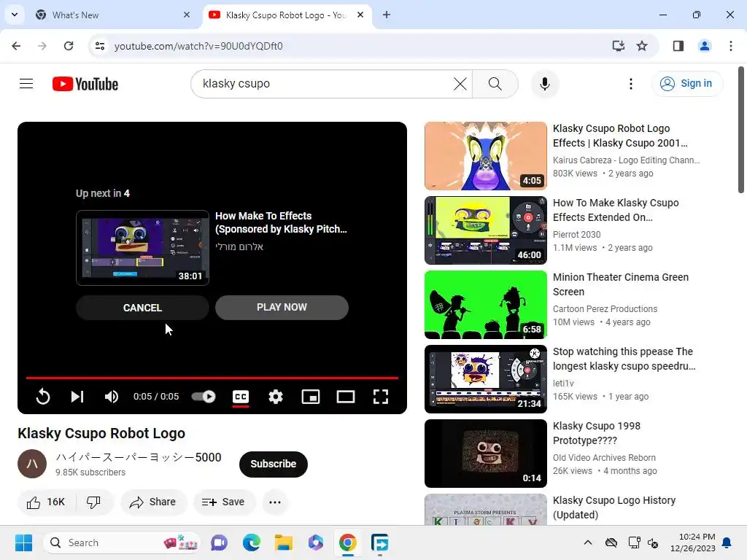
Task: Close the What's New tab
Action: [187, 15]
